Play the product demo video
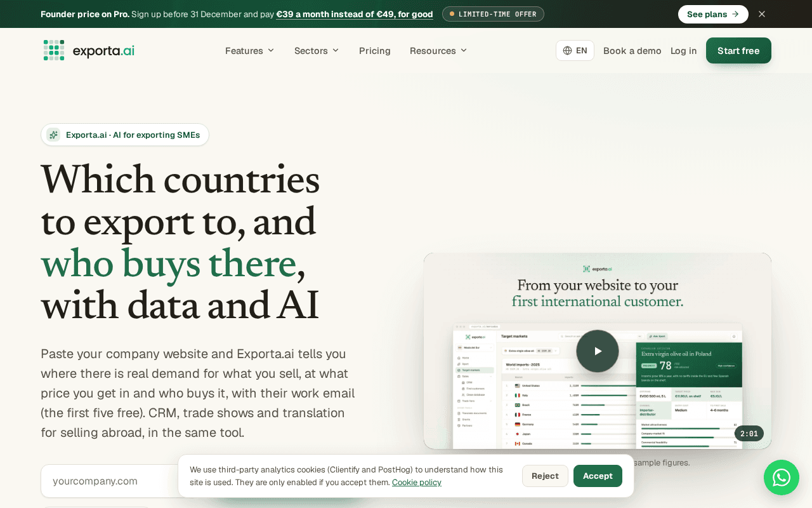 tap(598, 351)
